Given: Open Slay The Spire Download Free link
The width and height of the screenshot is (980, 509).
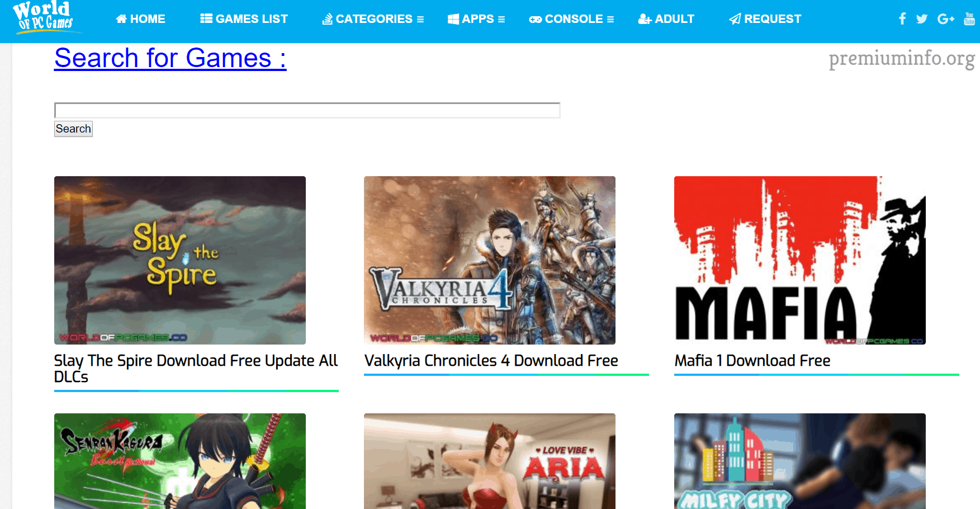Looking at the screenshot, I should point(196,369).
